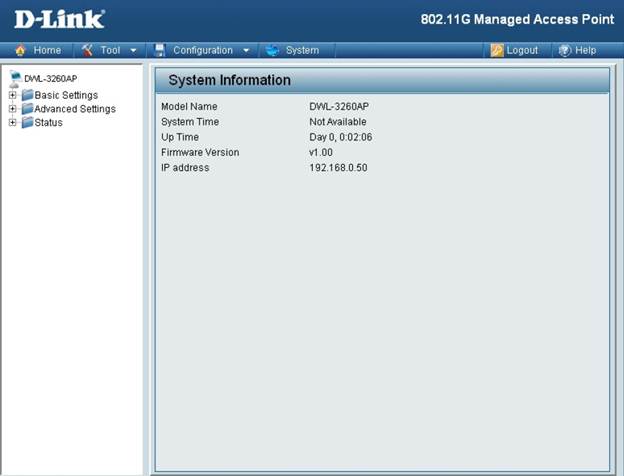The image size is (624, 476).
Task: Click the Day 0, 0:02:06 value
Action: pyautogui.click(x=341, y=137)
